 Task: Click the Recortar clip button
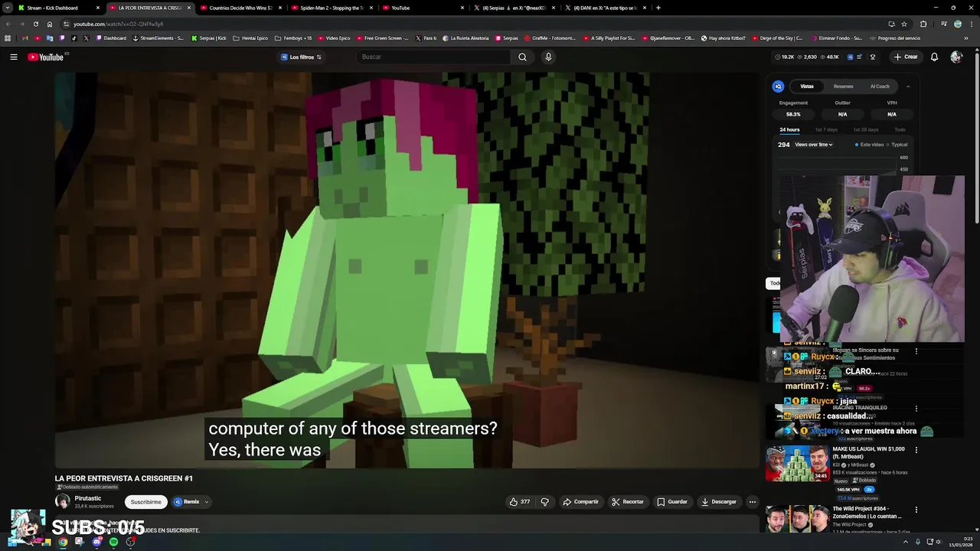pyautogui.click(x=627, y=502)
